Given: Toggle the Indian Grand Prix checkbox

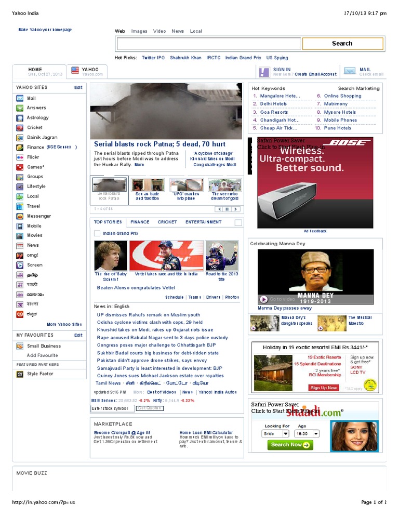Looking at the screenshot, I should (97, 233).
